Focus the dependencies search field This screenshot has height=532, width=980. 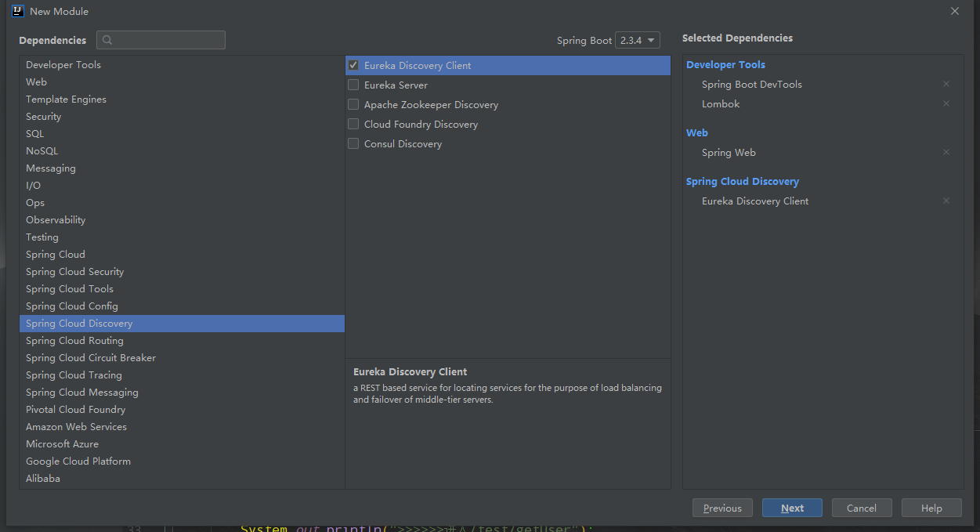[x=161, y=40]
